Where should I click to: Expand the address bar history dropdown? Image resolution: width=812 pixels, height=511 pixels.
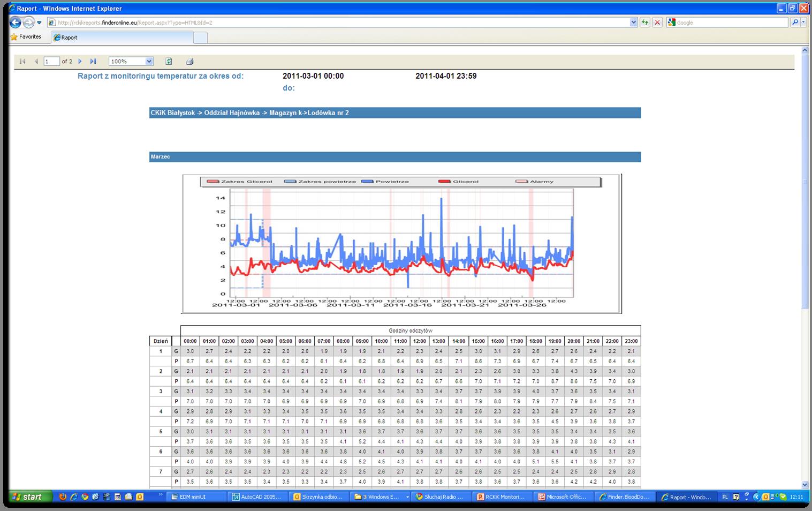pos(633,22)
